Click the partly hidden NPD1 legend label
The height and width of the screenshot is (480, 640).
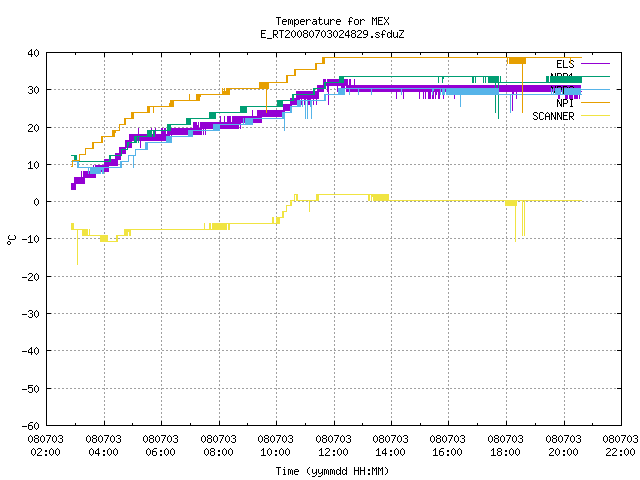tap(562, 77)
